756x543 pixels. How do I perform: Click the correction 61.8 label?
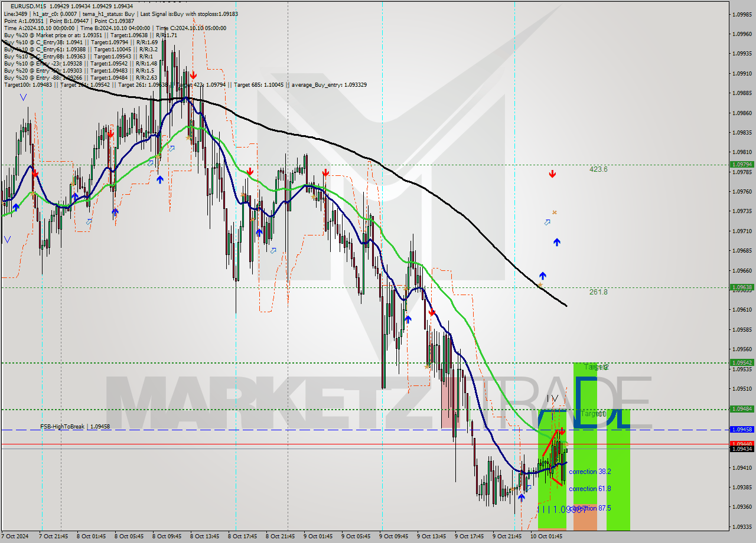pyautogui.click(x=590, y=489)
